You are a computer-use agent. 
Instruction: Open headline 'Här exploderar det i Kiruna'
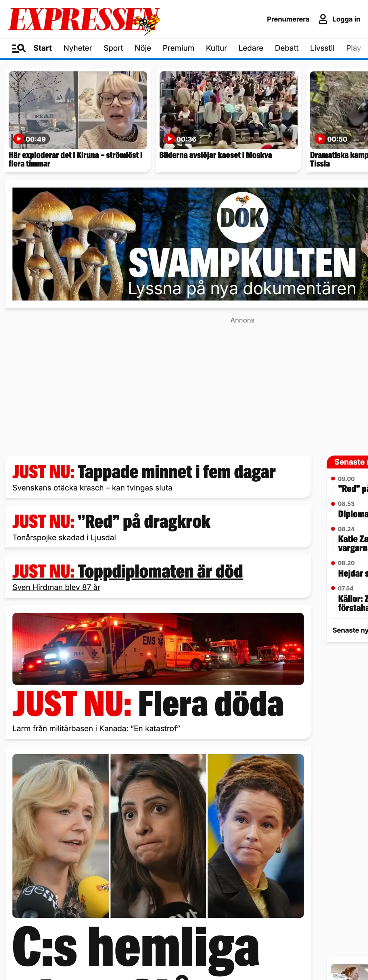75,159
